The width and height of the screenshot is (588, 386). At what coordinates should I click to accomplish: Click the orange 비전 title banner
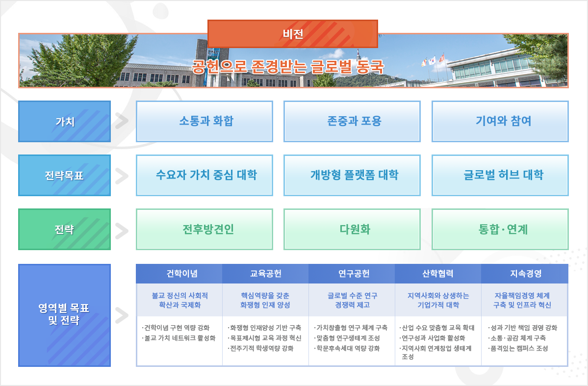[292, 34]
